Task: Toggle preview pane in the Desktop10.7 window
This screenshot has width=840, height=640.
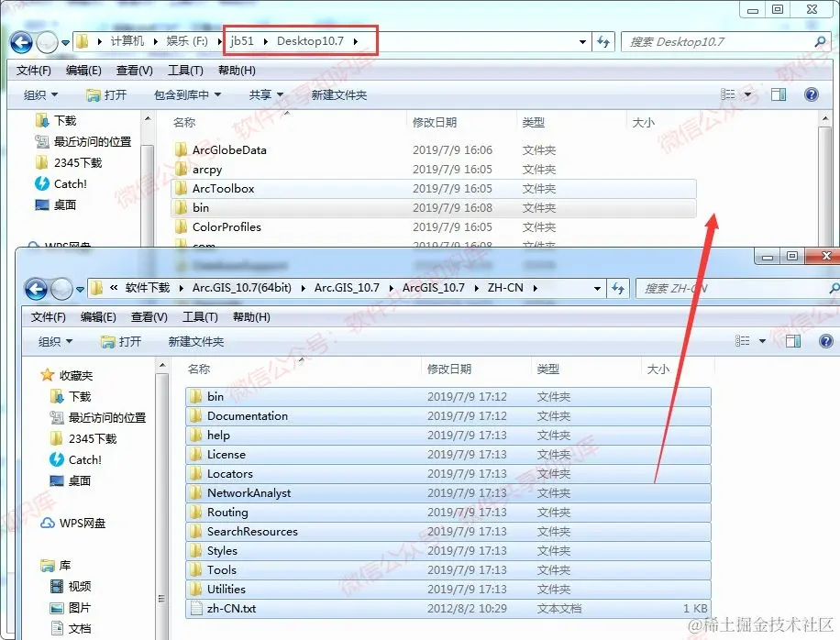Action: 779,94
